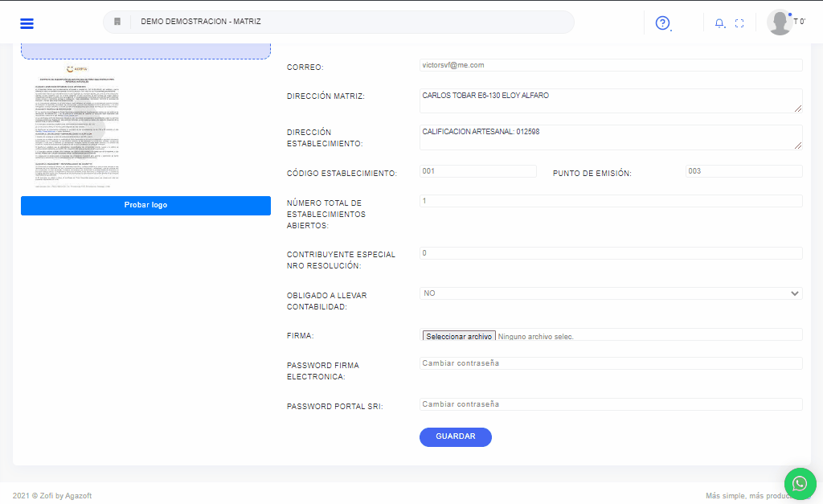823x504 pixels.
Task: Focus the Password firma electrónica field
Action: coord(611,363)
